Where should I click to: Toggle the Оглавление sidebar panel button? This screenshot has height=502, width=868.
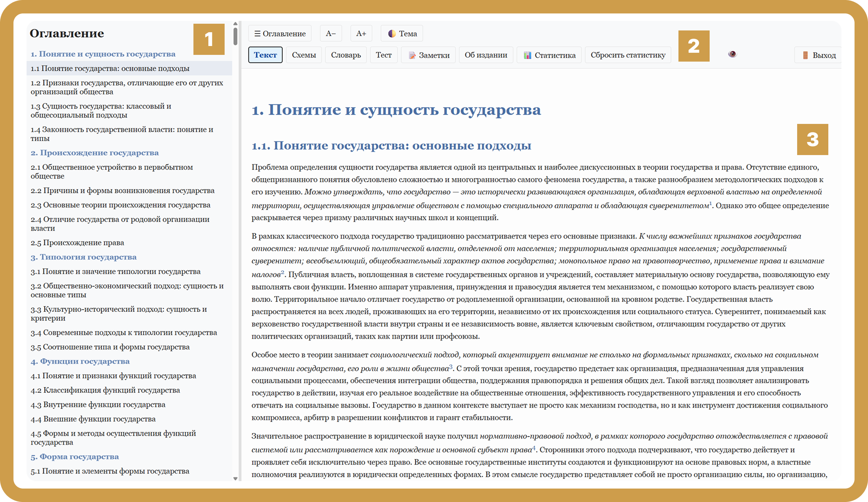coord(280,34)
